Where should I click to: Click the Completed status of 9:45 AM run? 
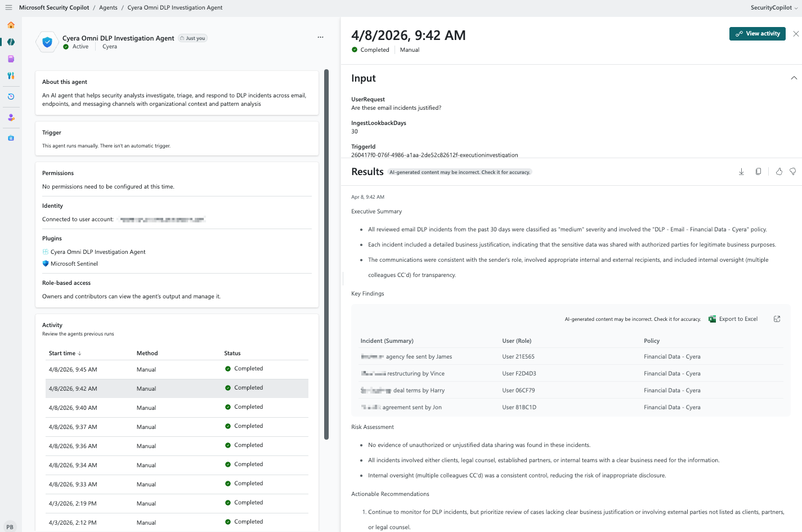244,369
